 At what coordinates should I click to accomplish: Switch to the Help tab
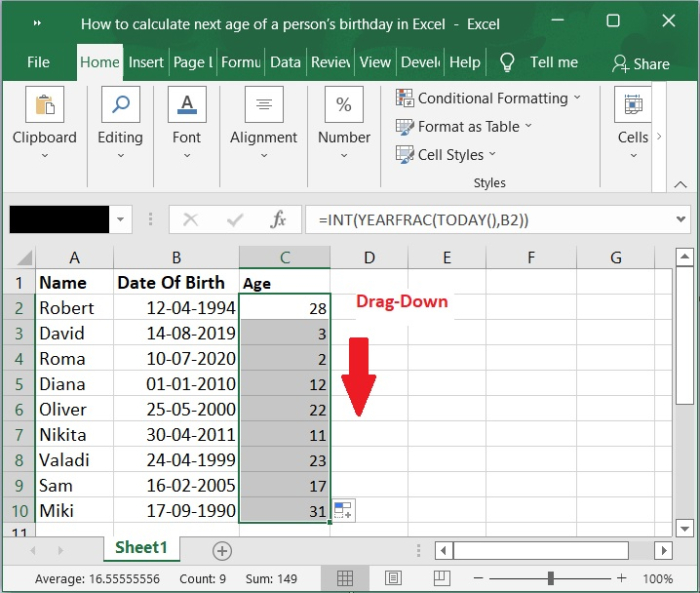[x=465, y=62]
